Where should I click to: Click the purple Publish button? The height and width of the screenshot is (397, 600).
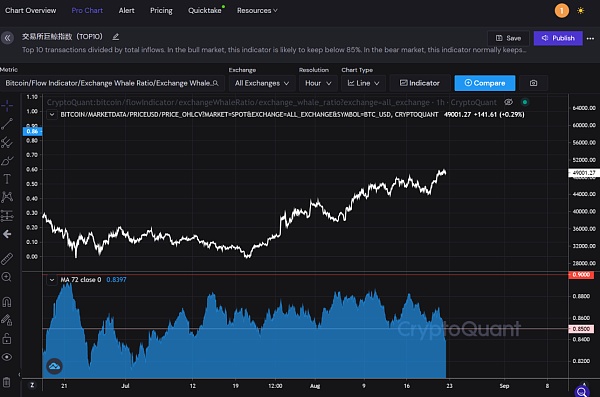(558, 38)
